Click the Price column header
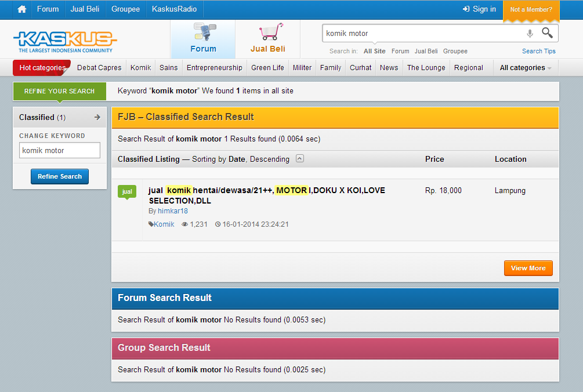This screenshot has width=583, height=392. point(434,159)
